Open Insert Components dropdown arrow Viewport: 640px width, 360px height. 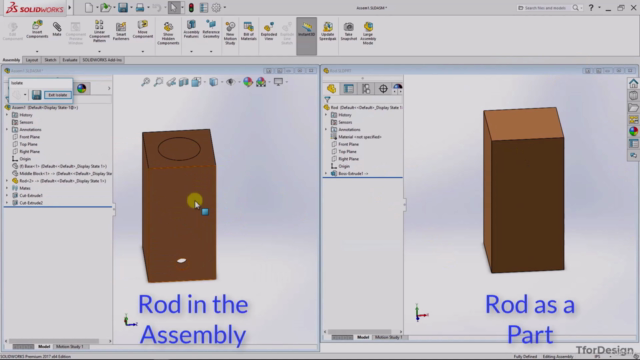click(x=37, y=51)
